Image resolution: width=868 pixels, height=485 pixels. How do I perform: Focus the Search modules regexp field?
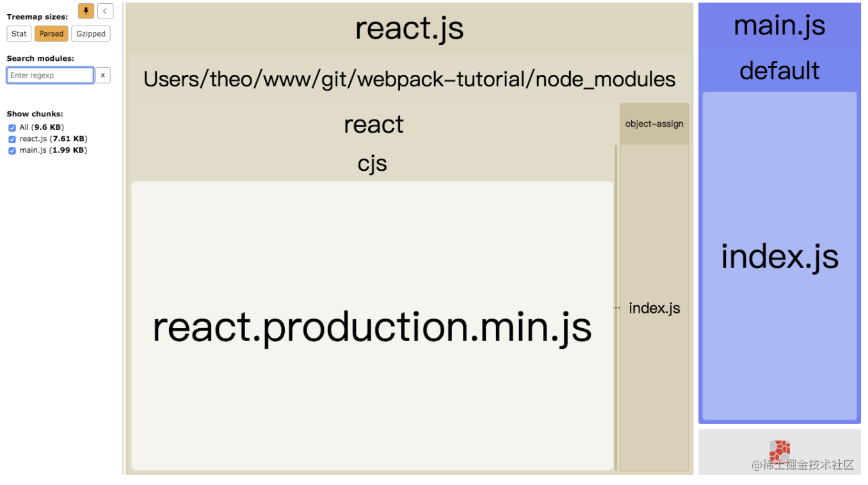(x=51, y=76)
